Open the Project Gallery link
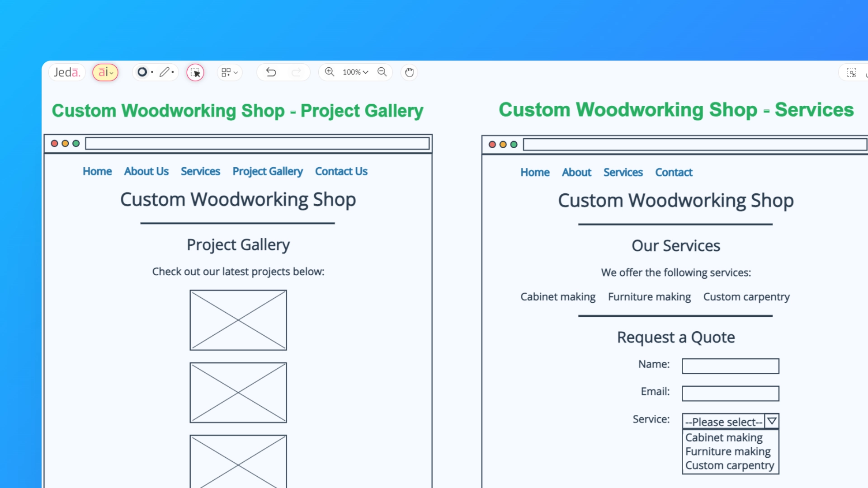The height and width of the screenshot is (488, 868). (267, 171)
